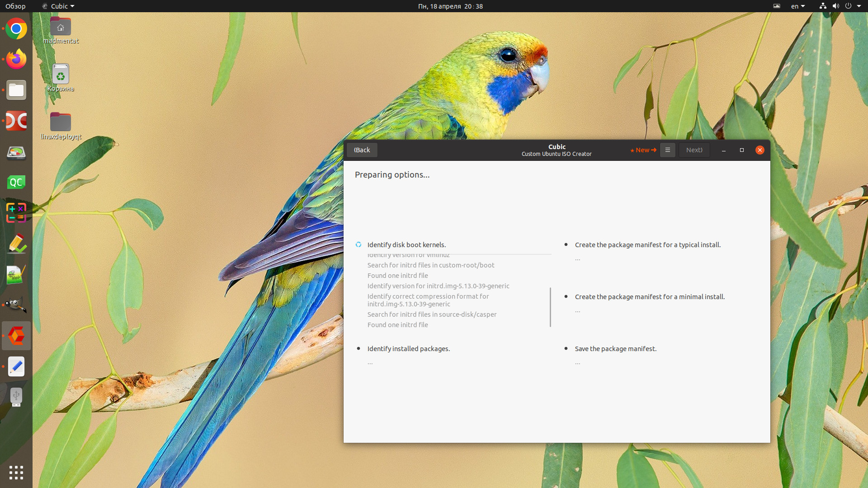868x488 pixels.
Task: Open the Корзина trash icon on desktop
Action: click(61, 78)
